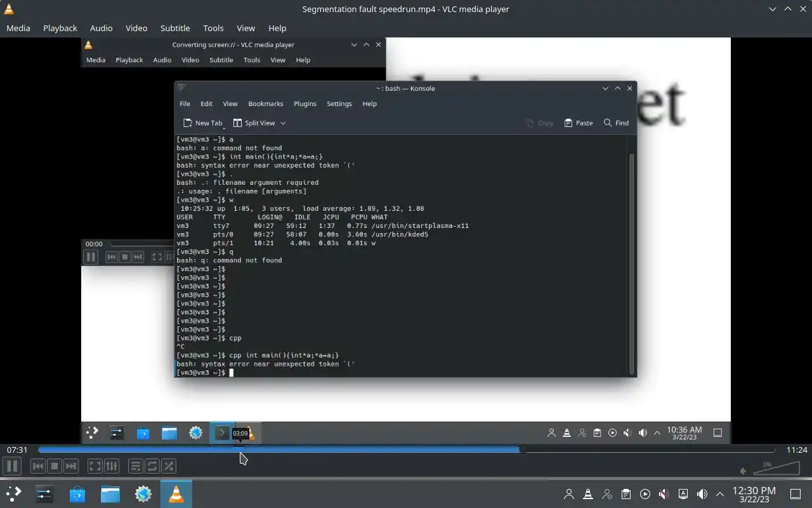Click recorded clock showing 10:36 AM
Image resolution: width=812 pixels, height=508 pixels.
(684, 433)
